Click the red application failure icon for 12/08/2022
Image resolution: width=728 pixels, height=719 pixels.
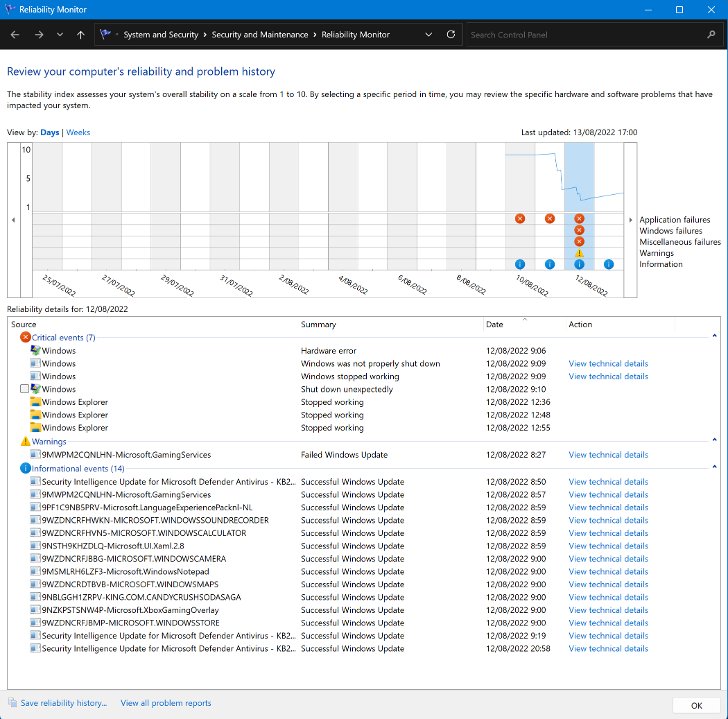pyautogui.click(x=579, y=218)
